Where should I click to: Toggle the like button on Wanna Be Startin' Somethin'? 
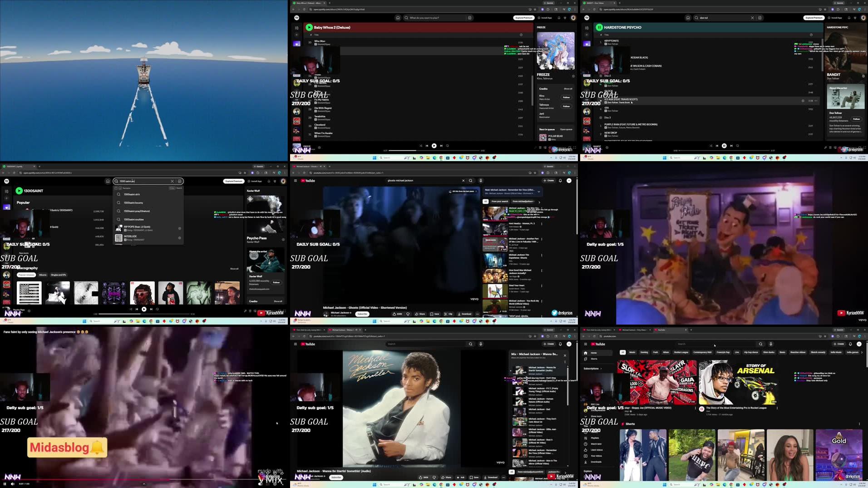coord(421,477)
